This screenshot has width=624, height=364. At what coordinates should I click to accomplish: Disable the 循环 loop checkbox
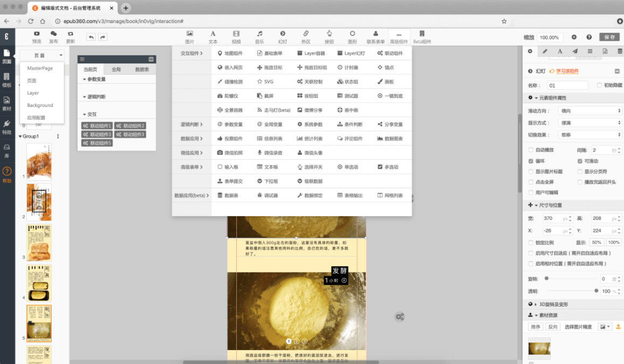point(531,161)
